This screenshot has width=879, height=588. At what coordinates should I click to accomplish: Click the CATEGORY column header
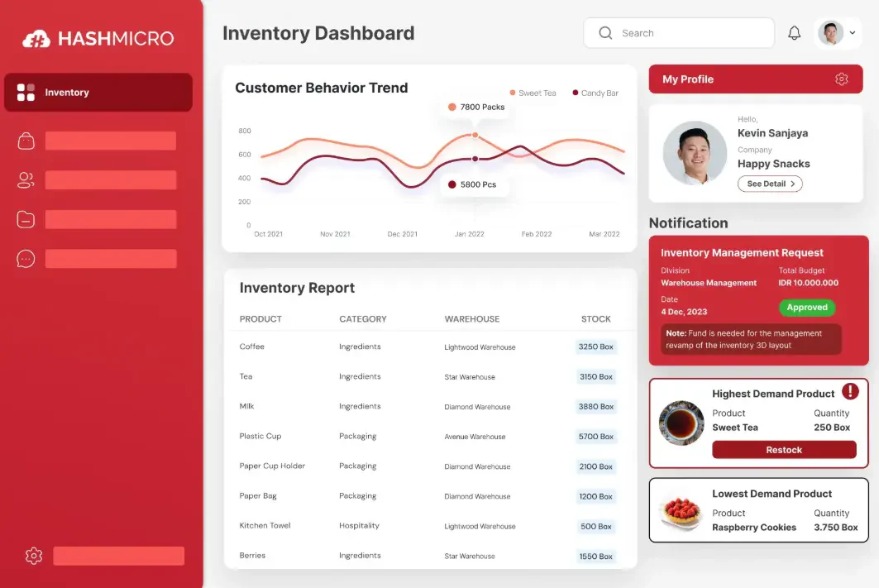click(x=363, y=319)
